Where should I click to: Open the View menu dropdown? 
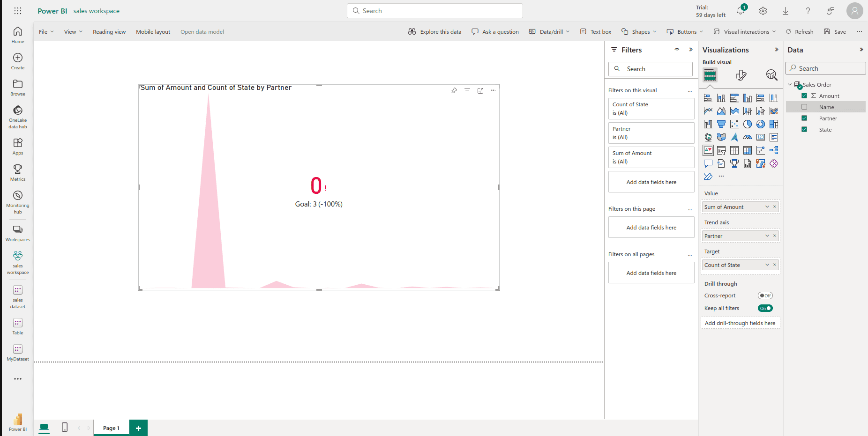pyautogui.click(x=73, y=32)
